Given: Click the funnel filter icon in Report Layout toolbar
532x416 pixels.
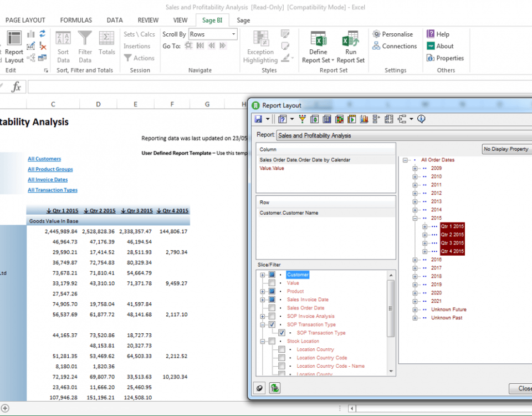Looking at the screenshot, I should point(302,119).
